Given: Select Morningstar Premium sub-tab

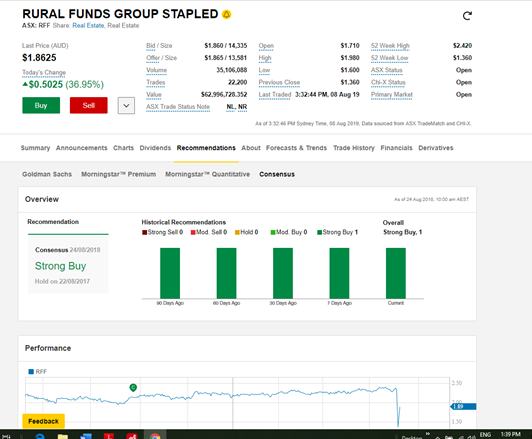Looking at the screenshot, I should (118, 174).
